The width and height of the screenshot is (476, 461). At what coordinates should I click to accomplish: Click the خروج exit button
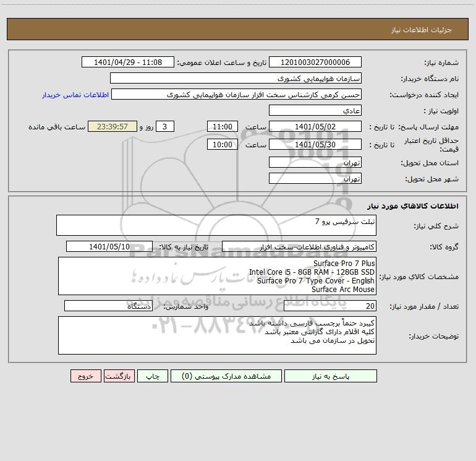click(85, 376)
